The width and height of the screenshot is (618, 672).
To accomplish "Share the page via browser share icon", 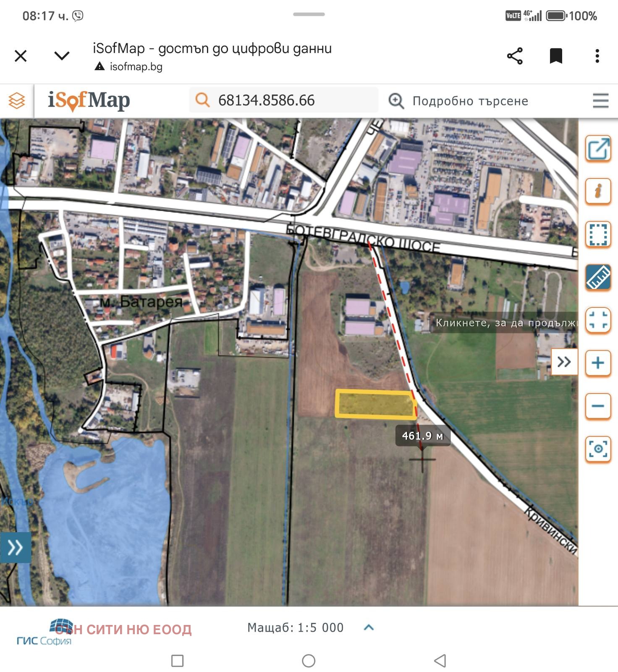I will tap(515, 56).
